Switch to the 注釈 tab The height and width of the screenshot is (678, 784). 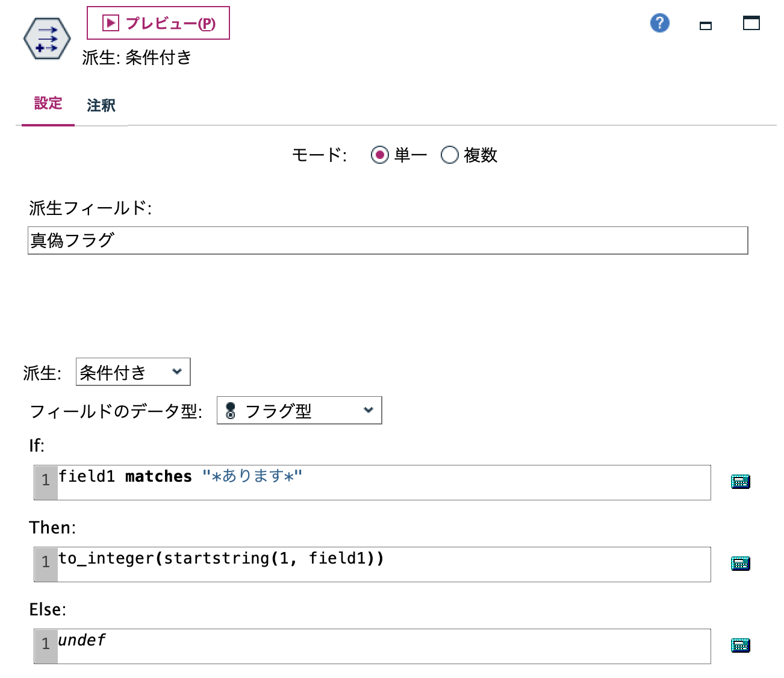(101, 105)
